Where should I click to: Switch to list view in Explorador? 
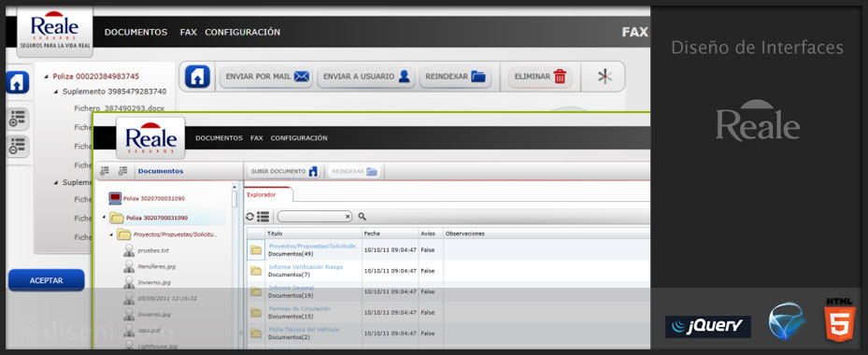(263, 217)
